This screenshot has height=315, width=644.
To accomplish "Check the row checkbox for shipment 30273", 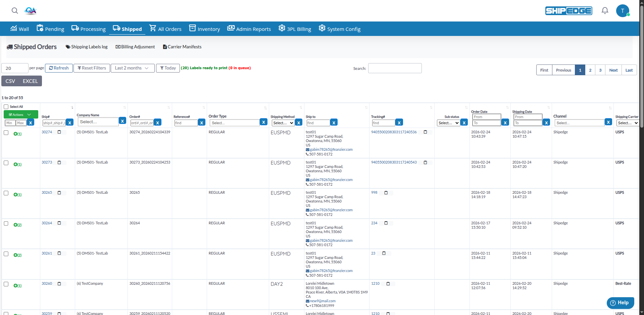I will pyautogui.click(x=6, y=163).
